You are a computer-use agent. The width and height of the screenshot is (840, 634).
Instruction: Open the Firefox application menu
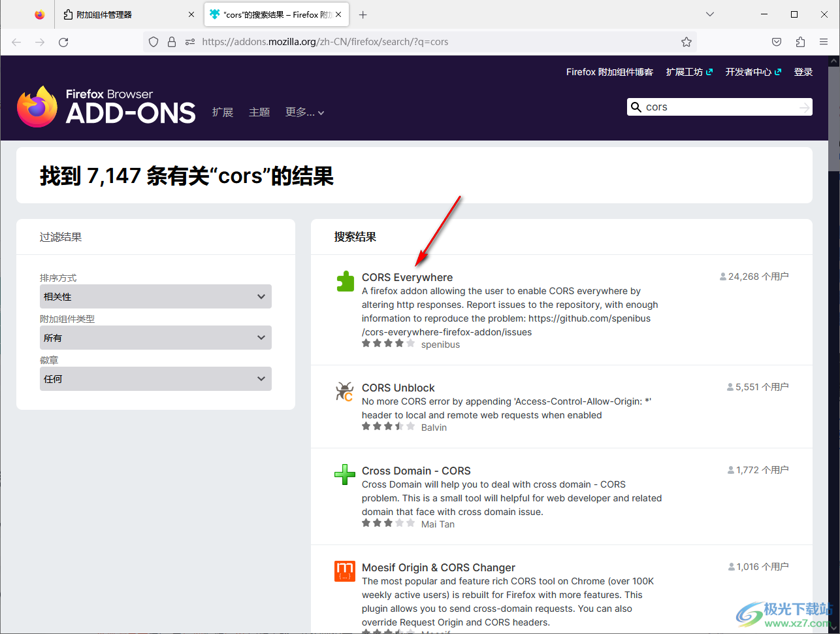[x=824, y=42]
